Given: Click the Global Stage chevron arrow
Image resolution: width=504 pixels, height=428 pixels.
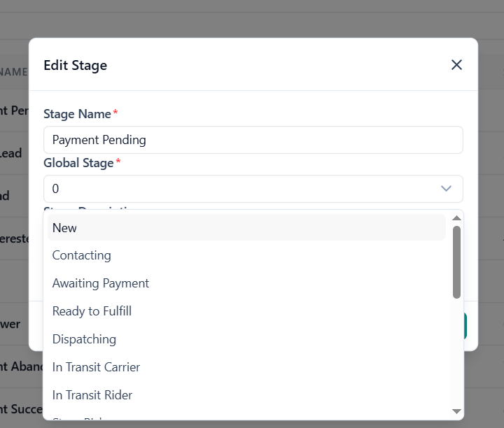Looking at the screenshot, I should pyautogui.click(x=446, y=189).
